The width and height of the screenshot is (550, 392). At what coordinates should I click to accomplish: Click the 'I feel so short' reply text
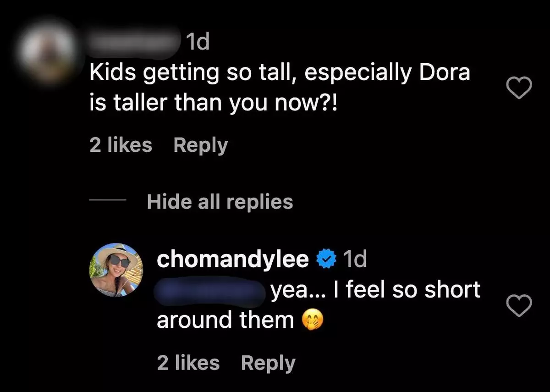375,290
